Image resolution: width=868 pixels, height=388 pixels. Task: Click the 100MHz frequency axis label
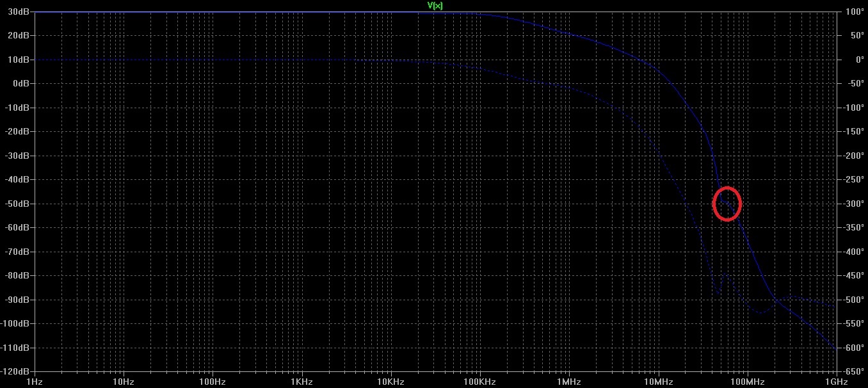click(746, 382)
